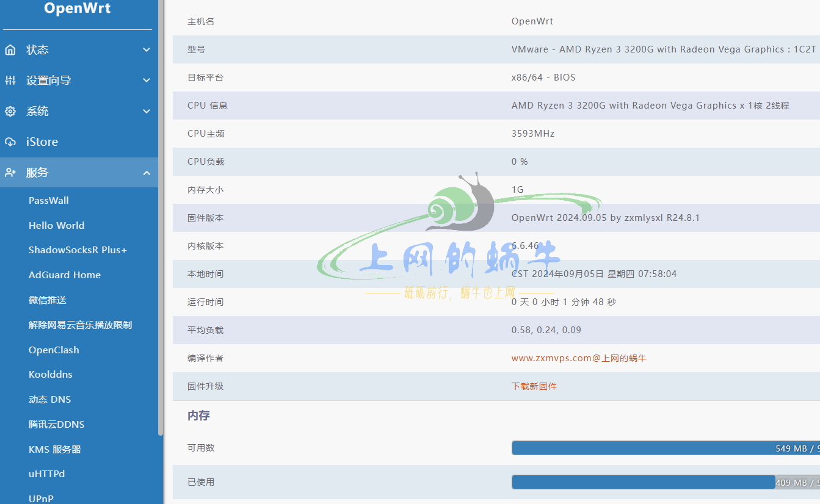
Task: Open 解除网易云音乐播放限制 service
Action: 81,325
